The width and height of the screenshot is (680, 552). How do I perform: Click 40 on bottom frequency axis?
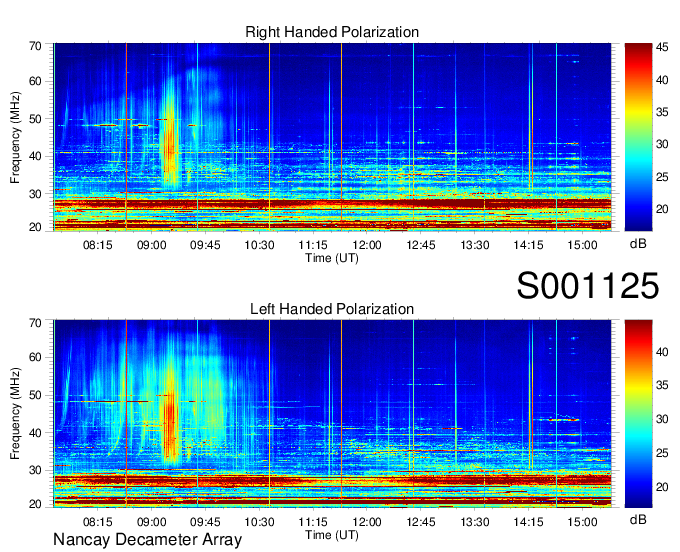[x=35, y=433]
